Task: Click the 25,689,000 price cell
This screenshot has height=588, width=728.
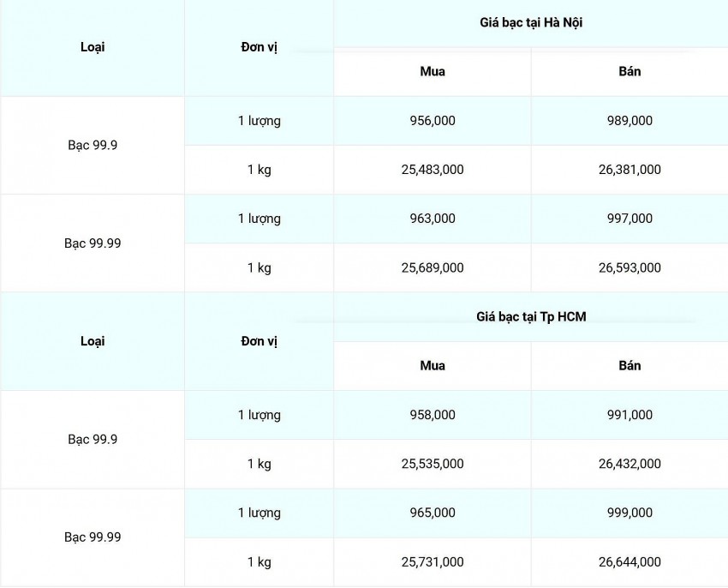Action: [433, 267]
